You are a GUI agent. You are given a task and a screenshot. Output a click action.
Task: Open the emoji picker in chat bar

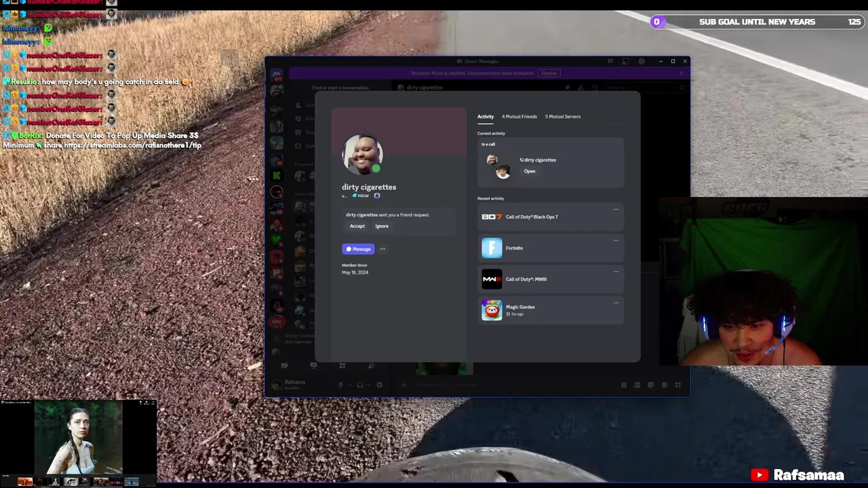[x=665, y=385]
